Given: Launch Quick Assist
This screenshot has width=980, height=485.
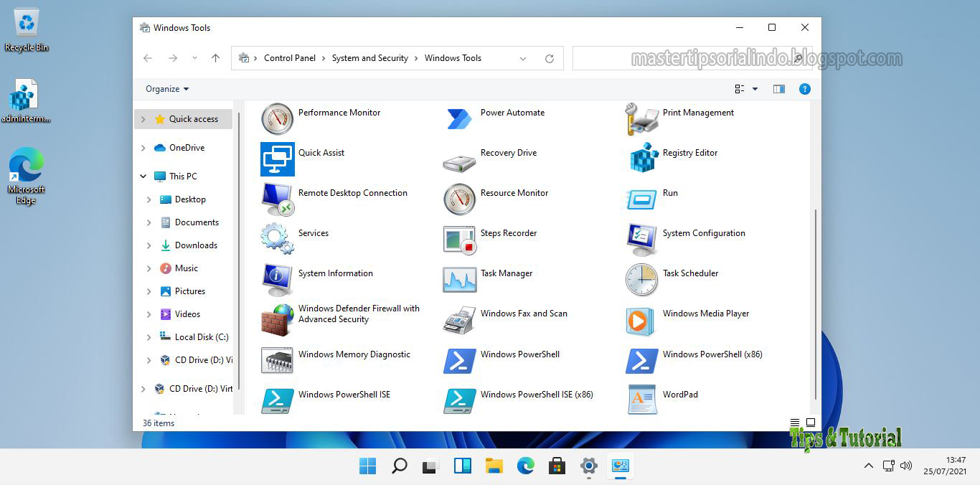Looking at the screenshot, I should click(321, 152).
